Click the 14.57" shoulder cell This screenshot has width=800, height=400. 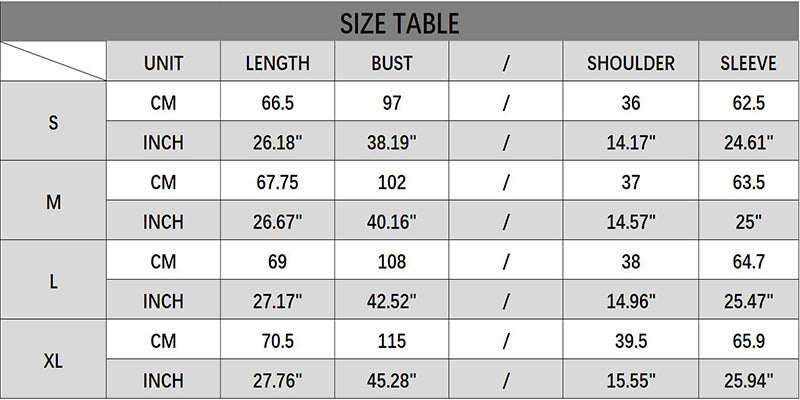(631, 222)
